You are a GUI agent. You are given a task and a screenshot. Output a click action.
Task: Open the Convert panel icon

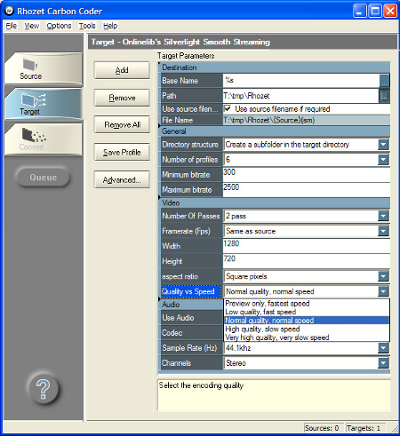[x=34, y=135]
